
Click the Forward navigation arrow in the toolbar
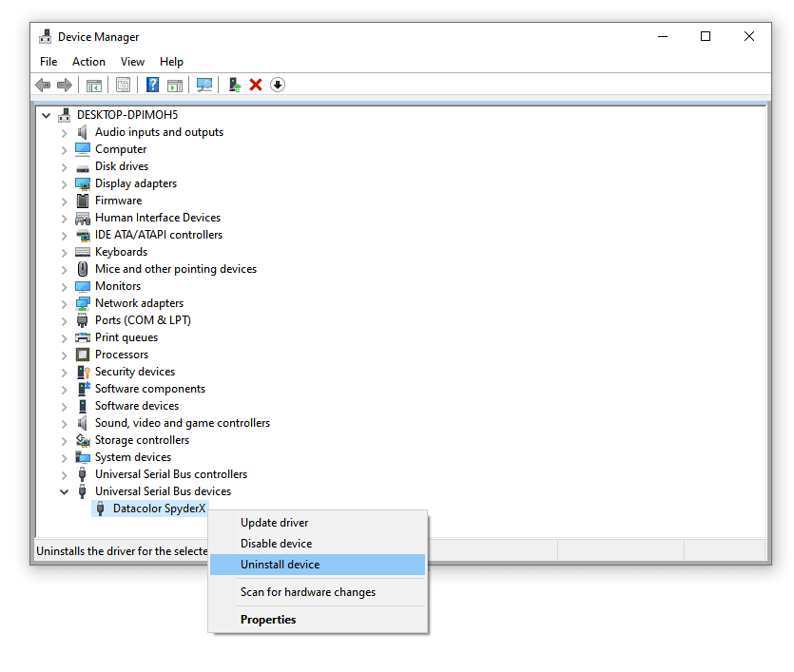click(64, 85)
